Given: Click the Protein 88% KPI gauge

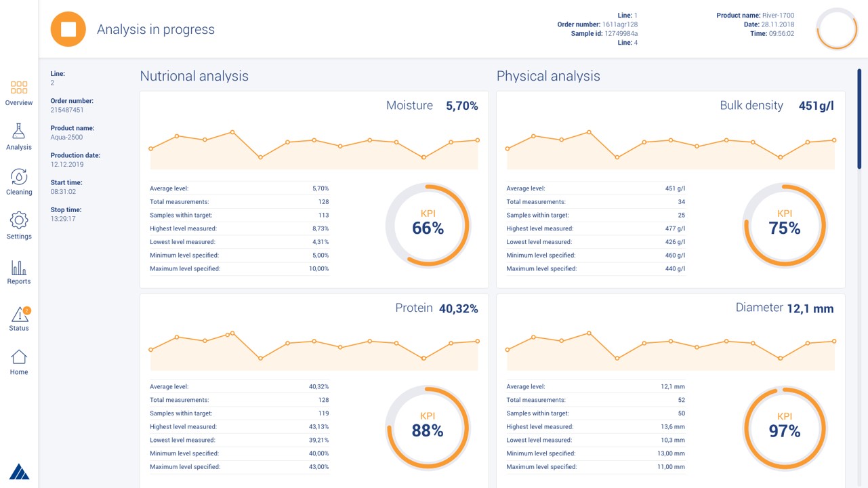Looking at the screenshot, I should [x=428, y=427].
